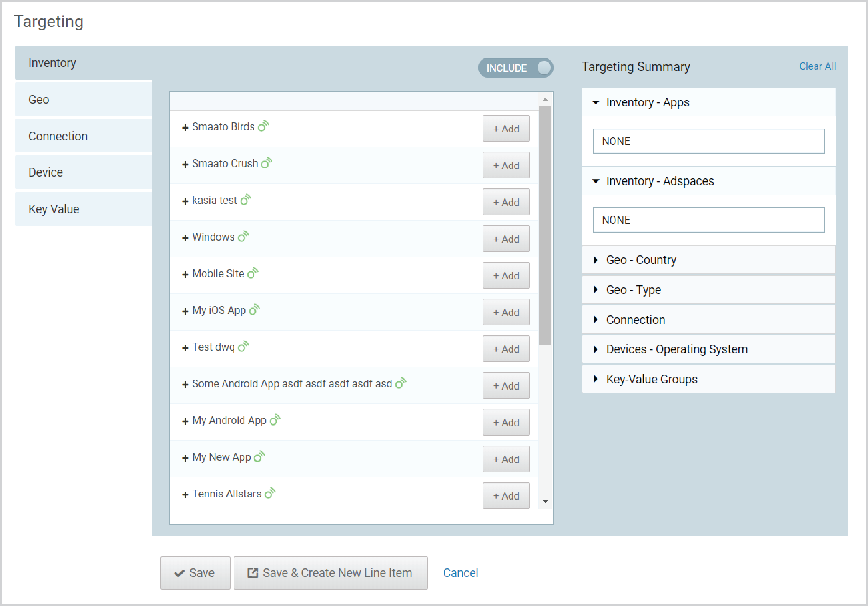Expand the My iOS App row

coord(185,311)
